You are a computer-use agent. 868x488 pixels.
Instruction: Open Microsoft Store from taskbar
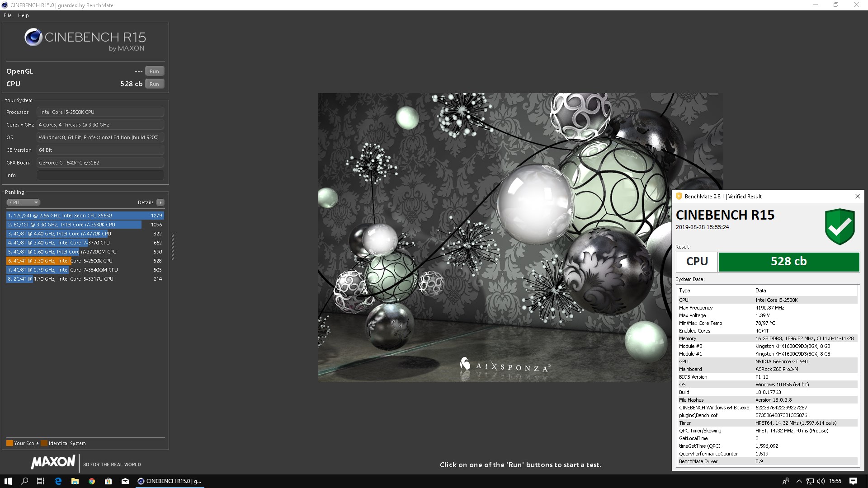click(x=108, y=481)
